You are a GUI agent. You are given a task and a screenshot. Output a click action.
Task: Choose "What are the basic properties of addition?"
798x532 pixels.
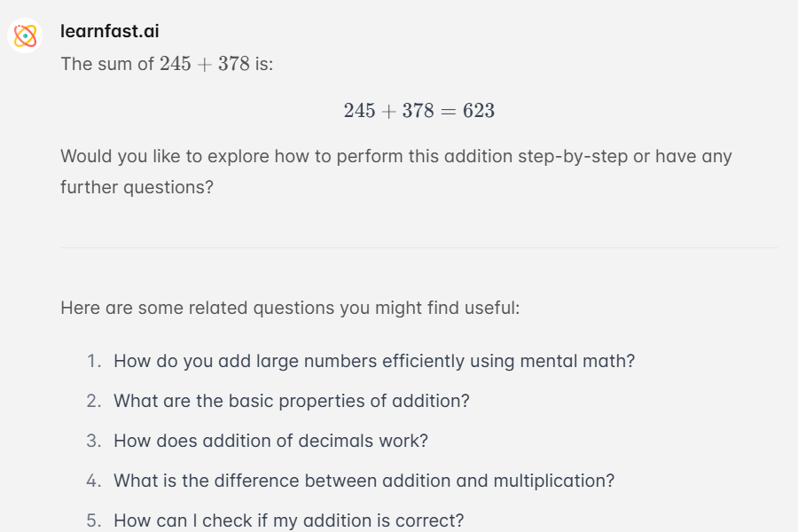coord(291,401)
